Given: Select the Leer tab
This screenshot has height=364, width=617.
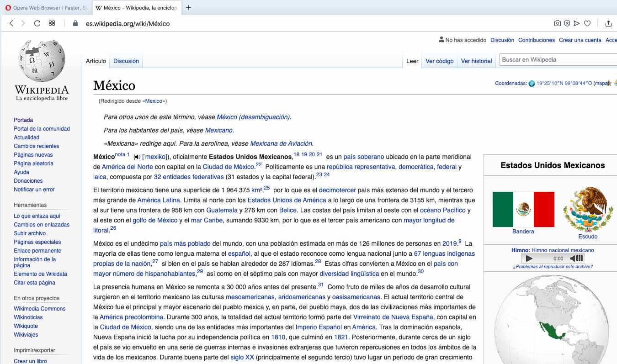Looking at the screenshot, I should click(412, 61).
